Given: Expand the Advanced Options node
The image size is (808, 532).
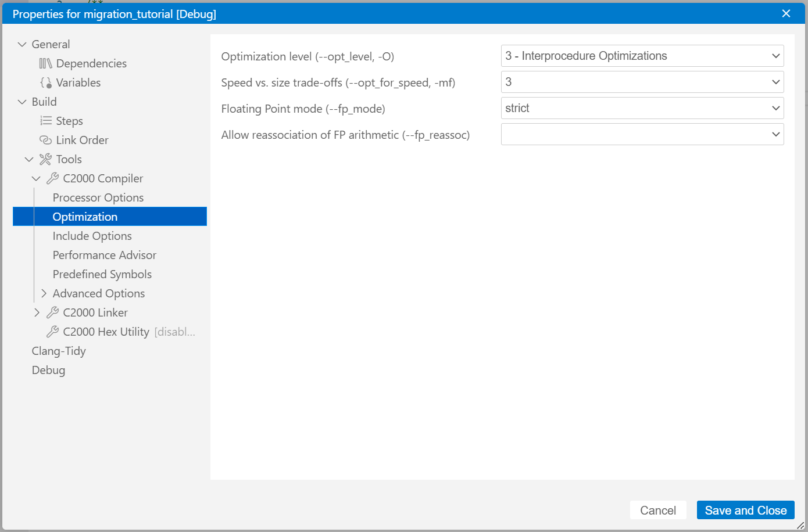Looking at the screenshot, I should [44, 293].
